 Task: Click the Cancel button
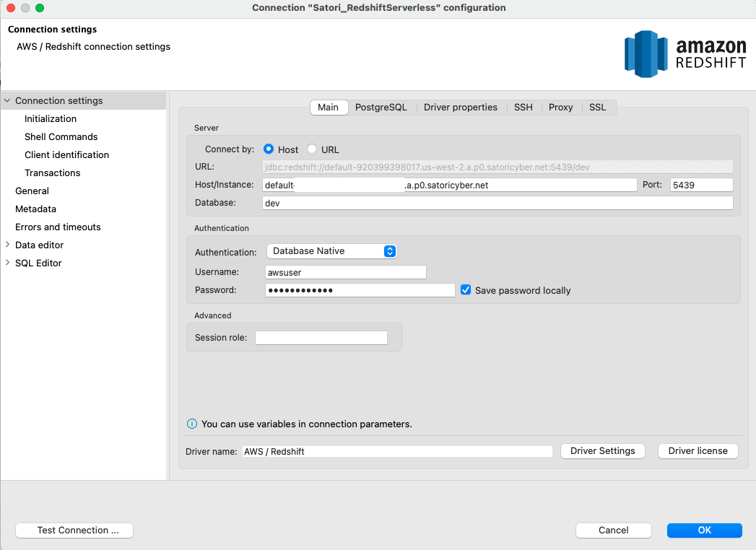coord(613,531)
